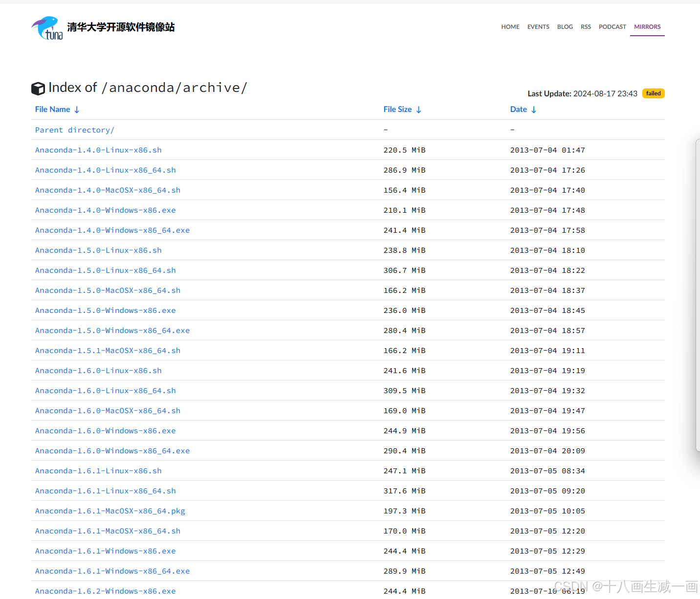
Task: Go to the PODCAST page
Action: click(612, 27)
